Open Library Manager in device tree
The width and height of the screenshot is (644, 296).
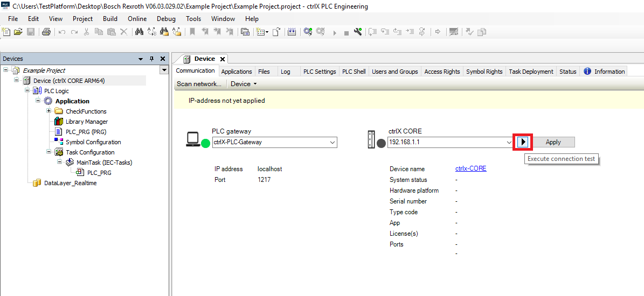tap(86, 122)
